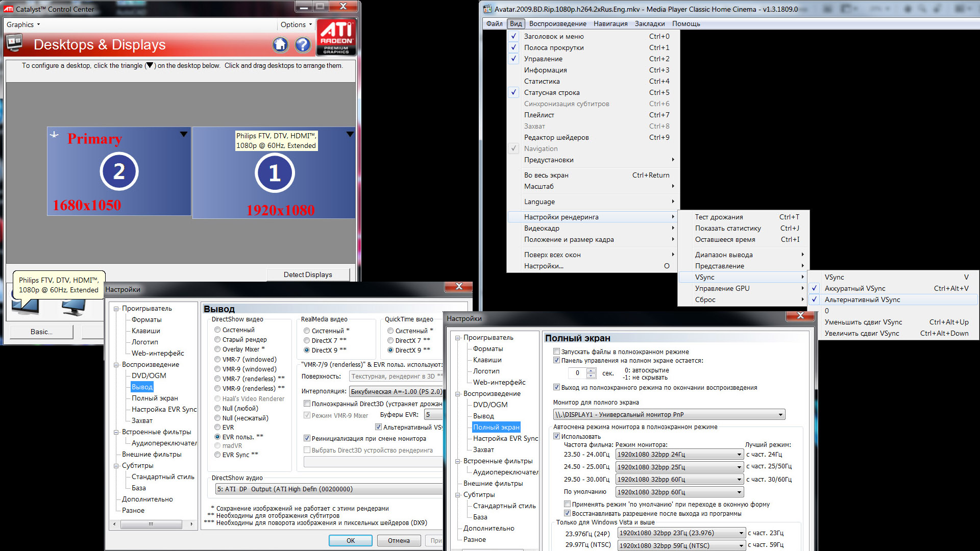Click the Home icon in Catalyst header
980x551 pixels.
[280, 45]
